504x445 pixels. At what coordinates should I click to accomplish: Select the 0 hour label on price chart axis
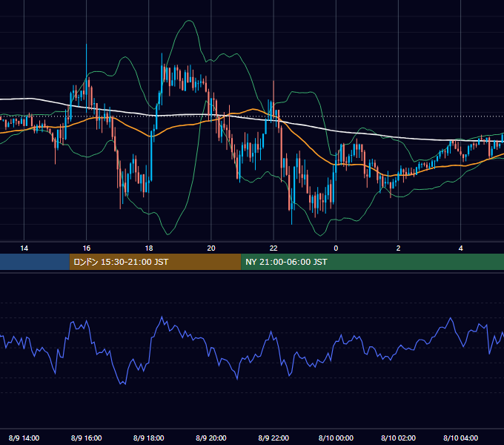(336, 248)
